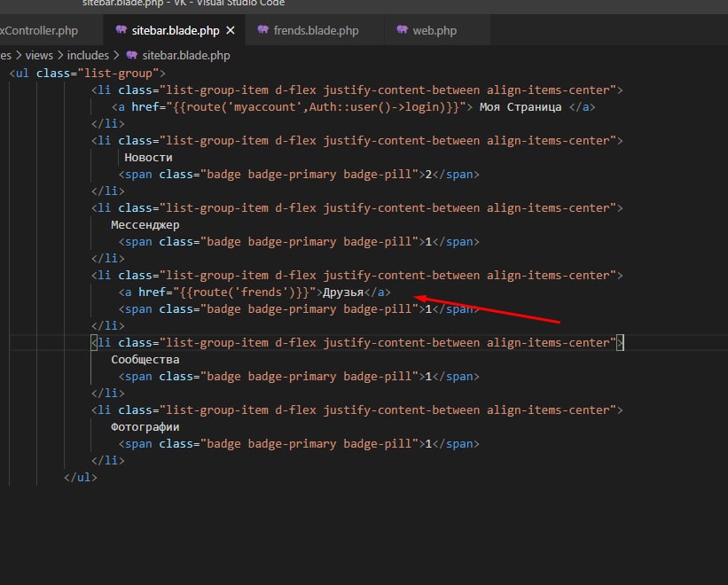Click the file icon on sitebar.blade.php tab
This screenshot has width=728, height=585.
click(121, 30)
